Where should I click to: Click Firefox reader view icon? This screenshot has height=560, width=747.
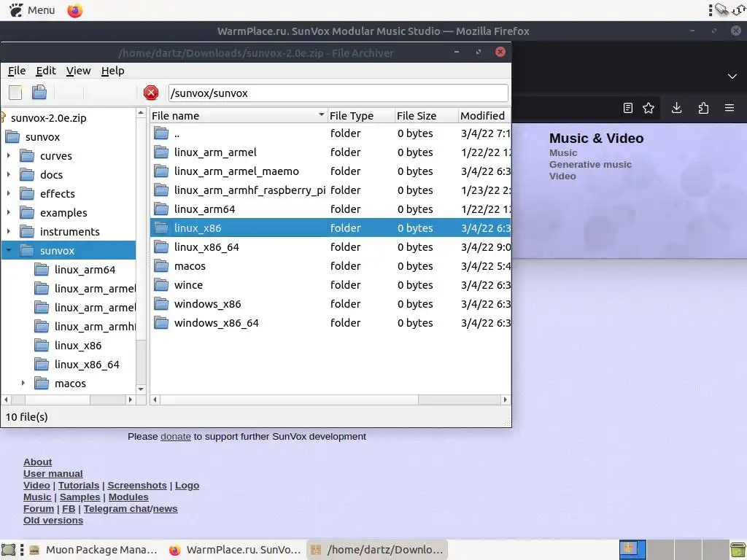tap(628, 108)
